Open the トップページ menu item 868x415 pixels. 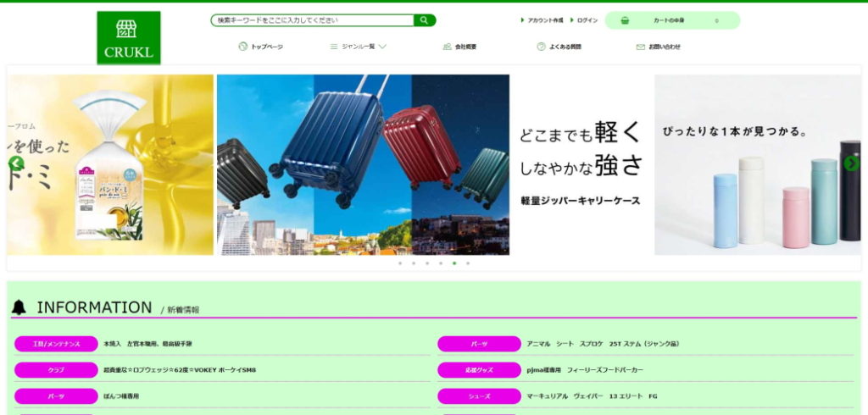(261, 47)
